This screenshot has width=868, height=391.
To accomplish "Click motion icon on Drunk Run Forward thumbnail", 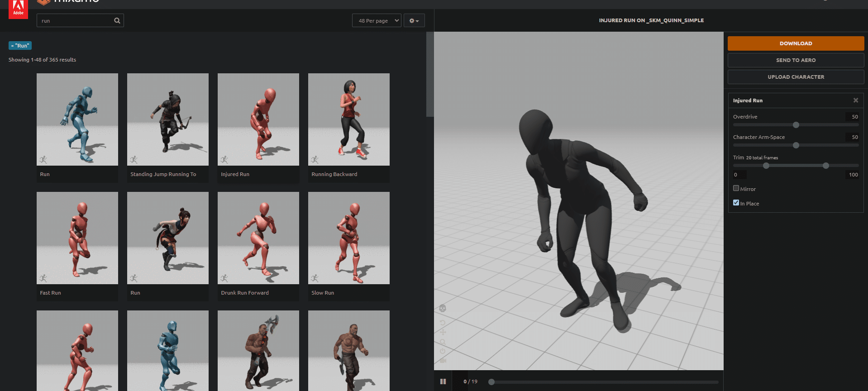I will [x=224, y=278].
